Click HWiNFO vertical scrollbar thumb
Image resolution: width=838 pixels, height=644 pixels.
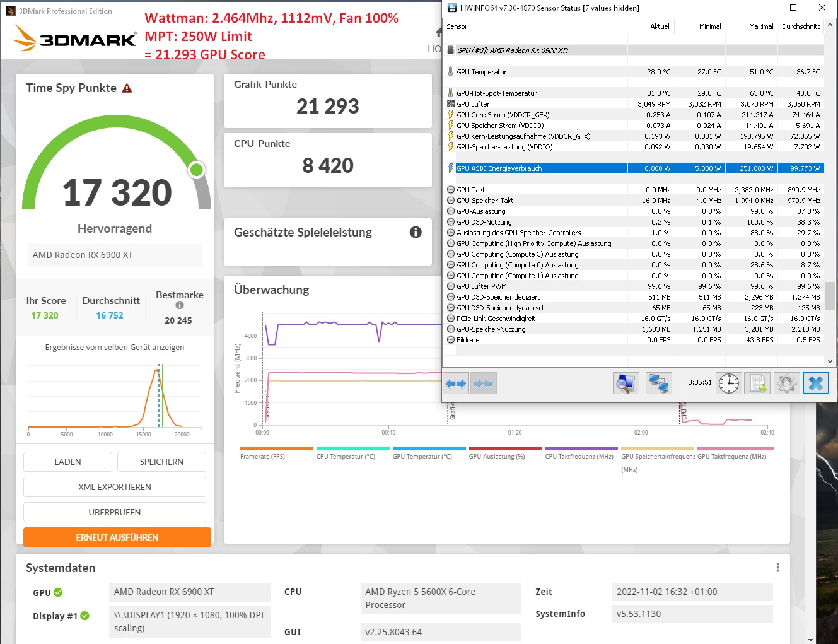pos(830,296)
